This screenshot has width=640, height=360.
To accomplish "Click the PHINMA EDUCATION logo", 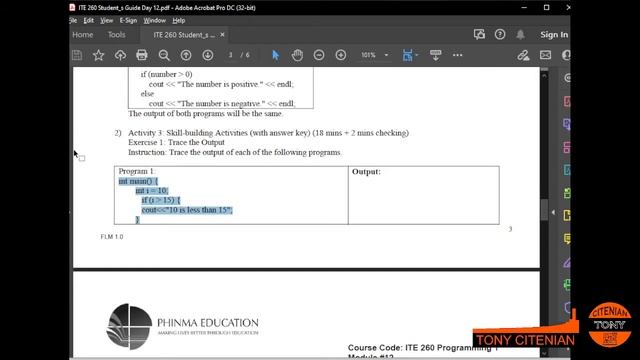I will [x=182, y=327].
